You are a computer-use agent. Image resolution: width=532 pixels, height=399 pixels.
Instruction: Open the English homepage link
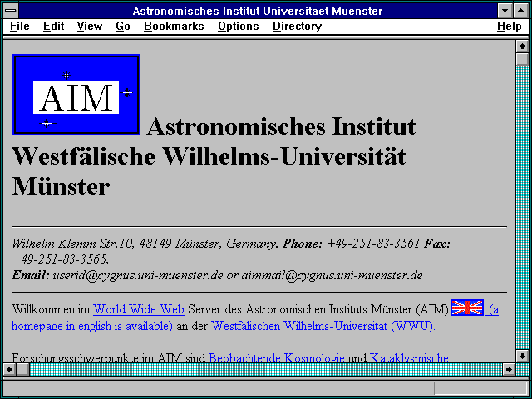92,326
